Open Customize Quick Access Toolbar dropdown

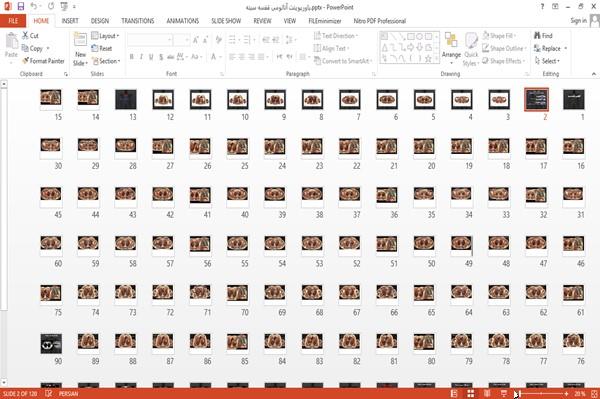74,7
